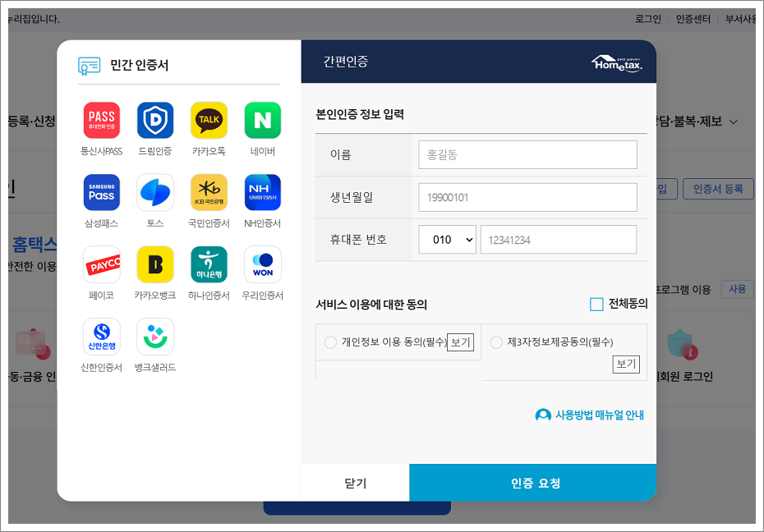Select the 하나인증서 bank icon
The height and width of the screenshot is (532, 764).
(209, 264)
